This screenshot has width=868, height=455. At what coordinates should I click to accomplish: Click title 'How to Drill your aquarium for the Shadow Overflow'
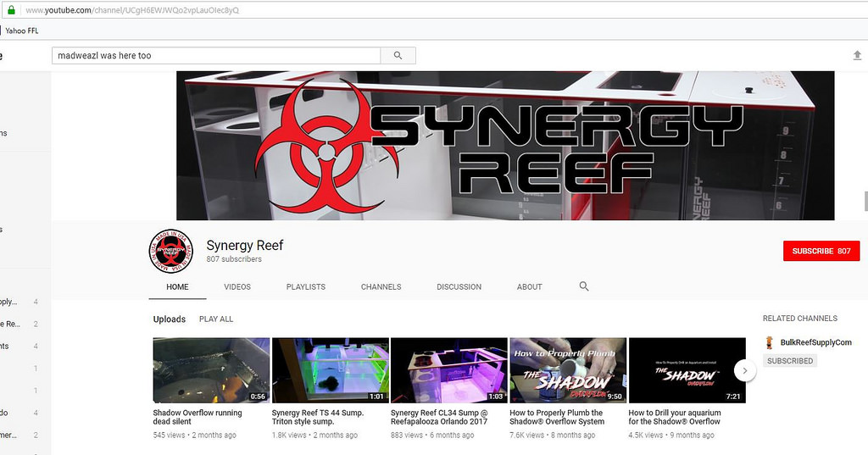[x=675, y=417]
